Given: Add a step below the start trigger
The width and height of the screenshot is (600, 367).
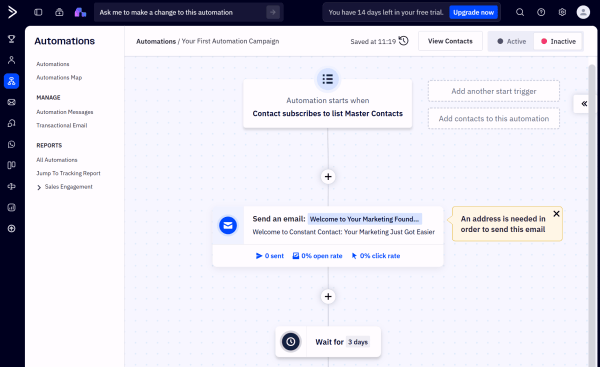Looking at the screenshot, I should tap(328, 177).
